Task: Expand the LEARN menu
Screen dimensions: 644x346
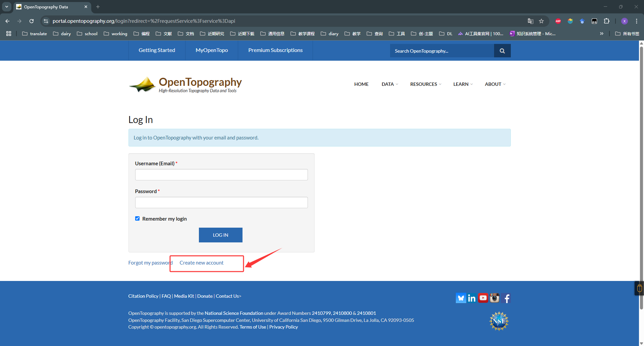Action: 463,84
